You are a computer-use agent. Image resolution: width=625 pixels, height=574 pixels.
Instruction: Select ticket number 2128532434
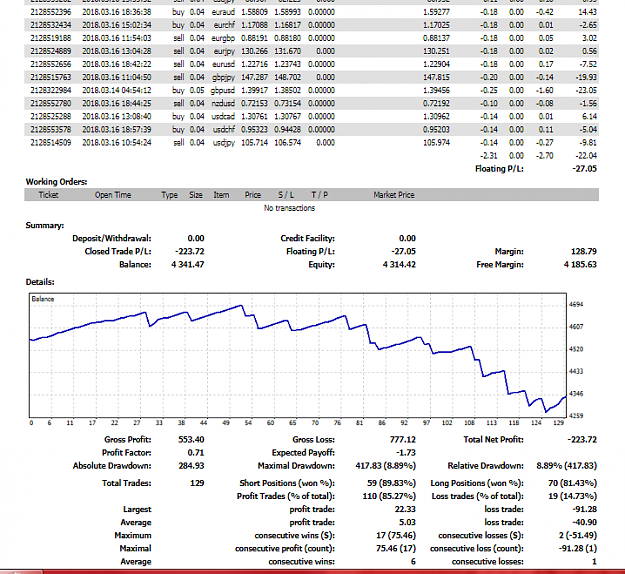(51, 25)
